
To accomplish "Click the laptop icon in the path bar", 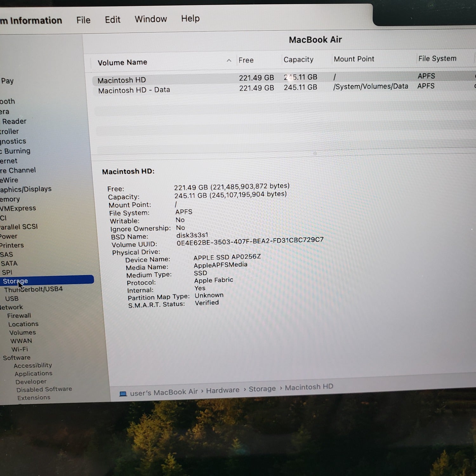I will click(123, 394).
